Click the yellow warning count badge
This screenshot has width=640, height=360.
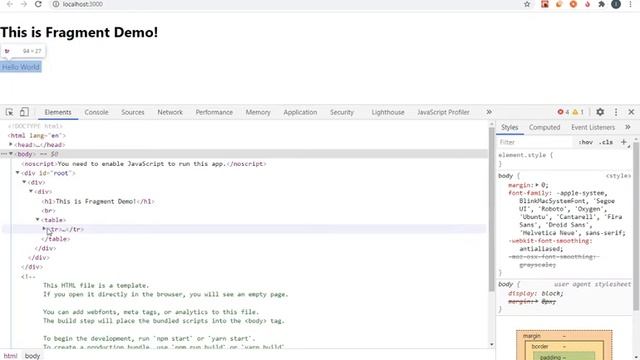point(578,112)
